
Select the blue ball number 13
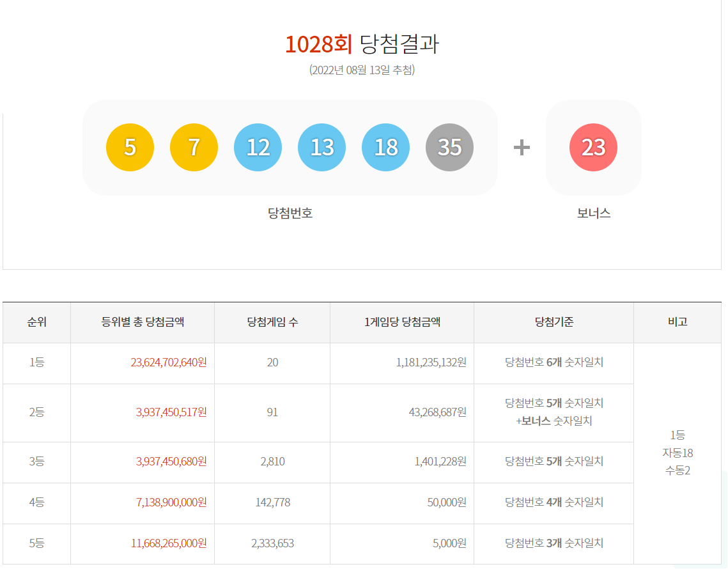[x=321, y=148]
